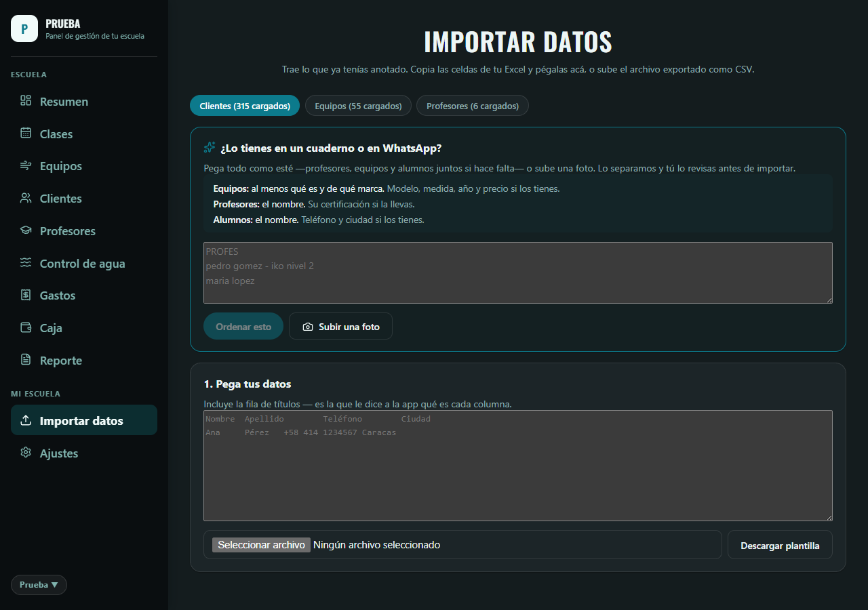Screen dimensions: 868x610
Task: Click the IMPORTAR DATOS page title
Action: coord(518,42)
